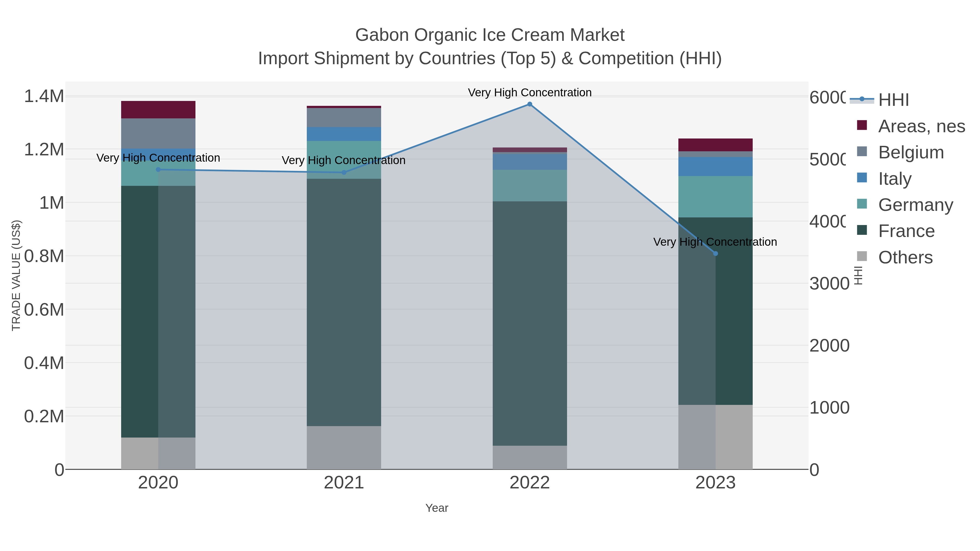980x551 pixels.
Task: Toggle the Italy legend entry
Action: point(884,178)
